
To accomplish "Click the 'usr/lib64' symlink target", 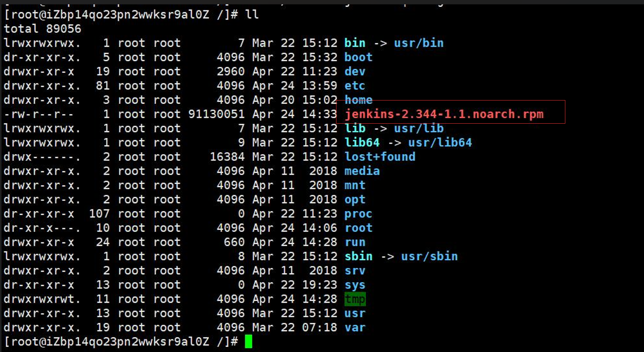I will pyautogui.click(x=440, y=143).
